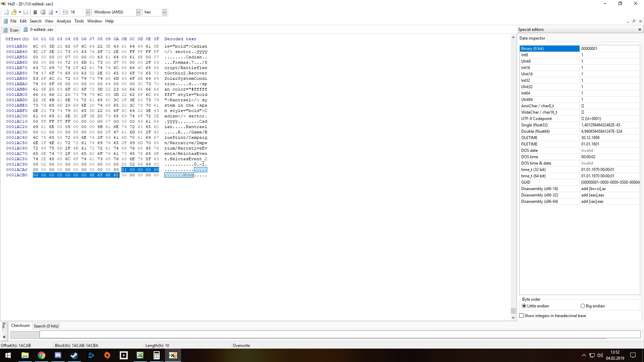This screenshot has width=644, height=362.
Task: Click the hex editor vertical scrollbar thumb
Action: [x=513, y=311]
